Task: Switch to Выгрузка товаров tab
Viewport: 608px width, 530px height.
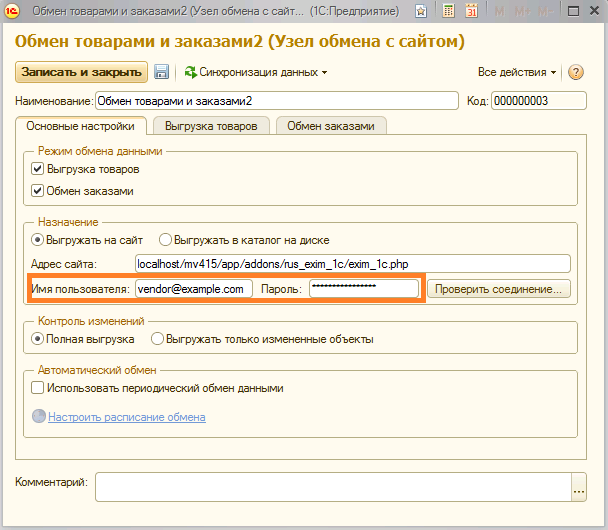Action: (211, 126)
